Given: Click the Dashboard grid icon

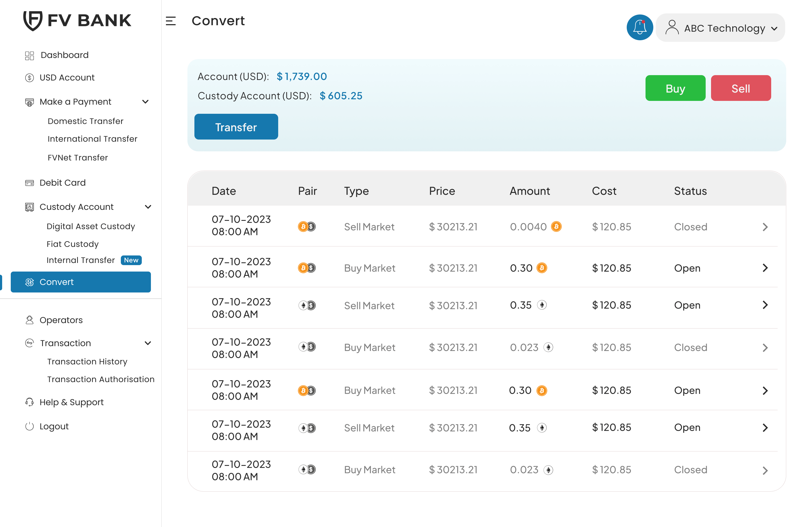Looking at the screenshot, I should pos(30,56).
